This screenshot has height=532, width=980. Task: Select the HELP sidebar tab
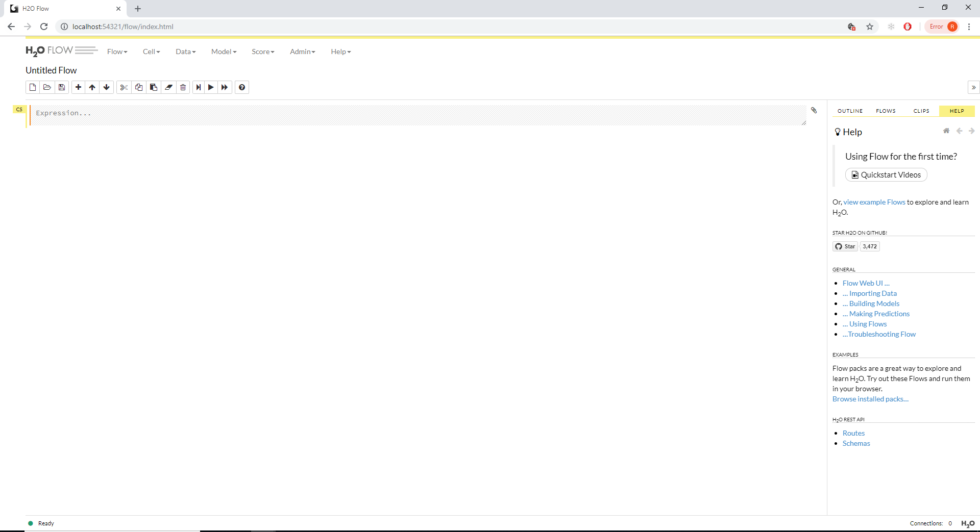957,111
